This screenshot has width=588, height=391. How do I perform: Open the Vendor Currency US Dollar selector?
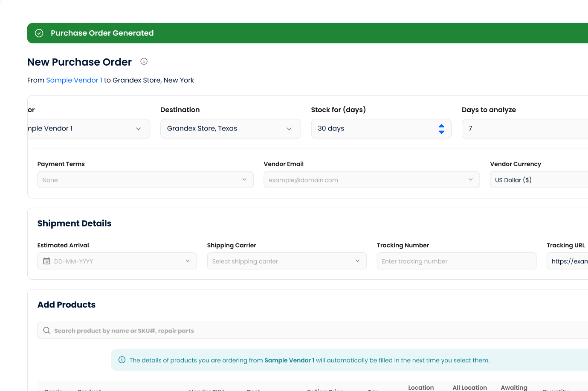point(538,180)
